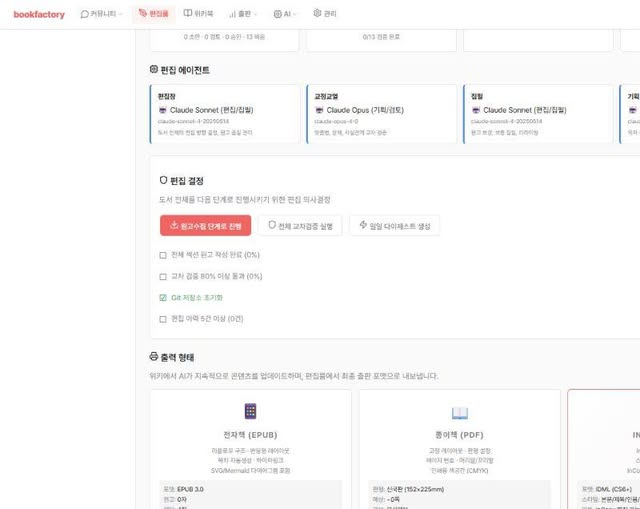Click the purple e-reader icon above 전자책 (EPUB)
640x509 pixels.
coord(250,411)
